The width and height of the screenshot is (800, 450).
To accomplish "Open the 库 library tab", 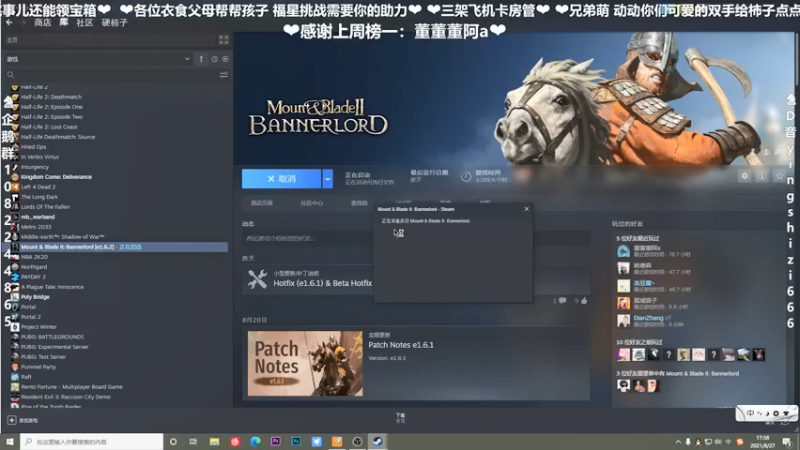I will pos(64,22).
